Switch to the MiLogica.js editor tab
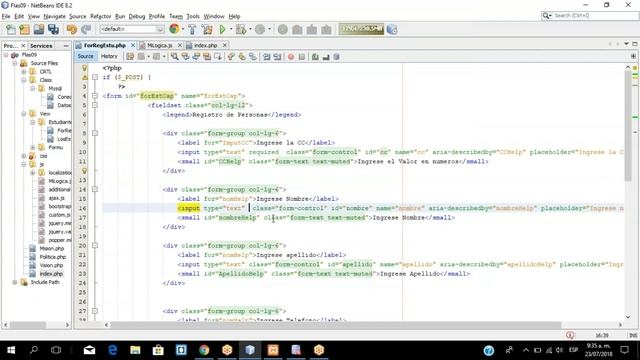This screenshot has height=360, width=640. tap(160, 45)
